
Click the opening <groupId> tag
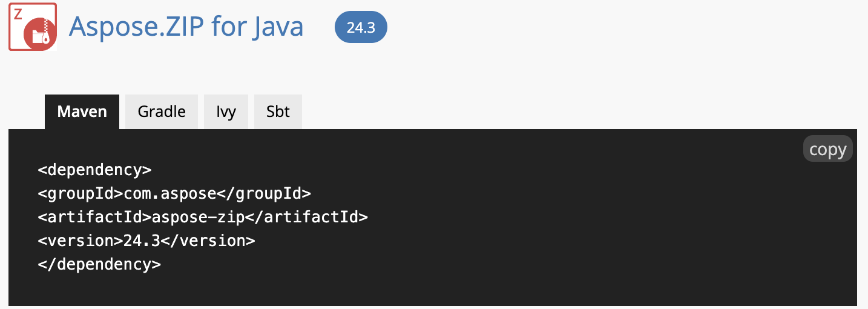[81, 193]
